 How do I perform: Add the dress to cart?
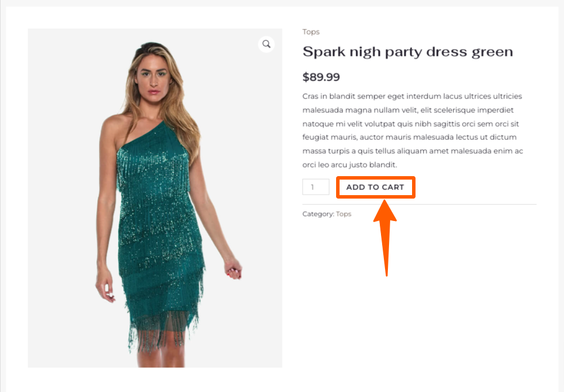375,187
